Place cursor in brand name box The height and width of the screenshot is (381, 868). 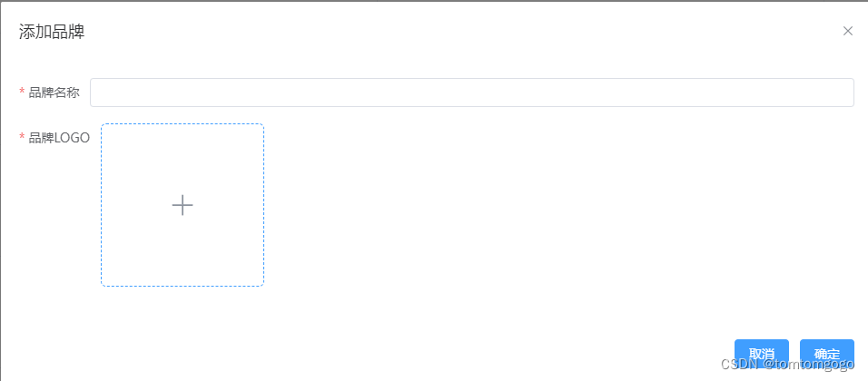tap(471, 93)
